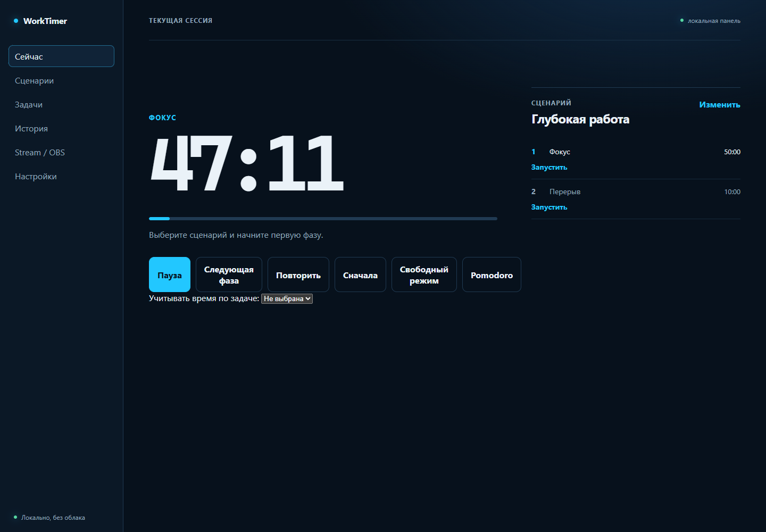Go to the Сценарии sidebar item
Viewport: 766px width, 532px height.
(61, 80)
